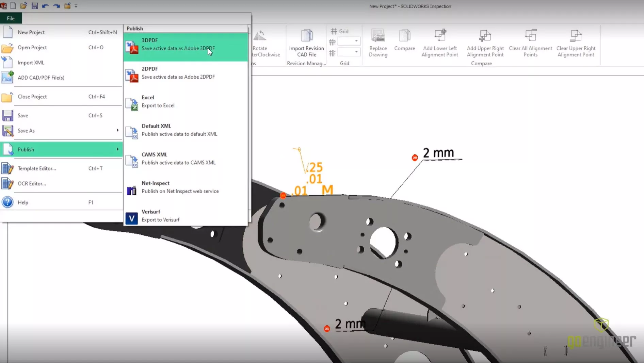Select Import XML in the File menu
Screen dimensions: 644x363
point(61,62)
